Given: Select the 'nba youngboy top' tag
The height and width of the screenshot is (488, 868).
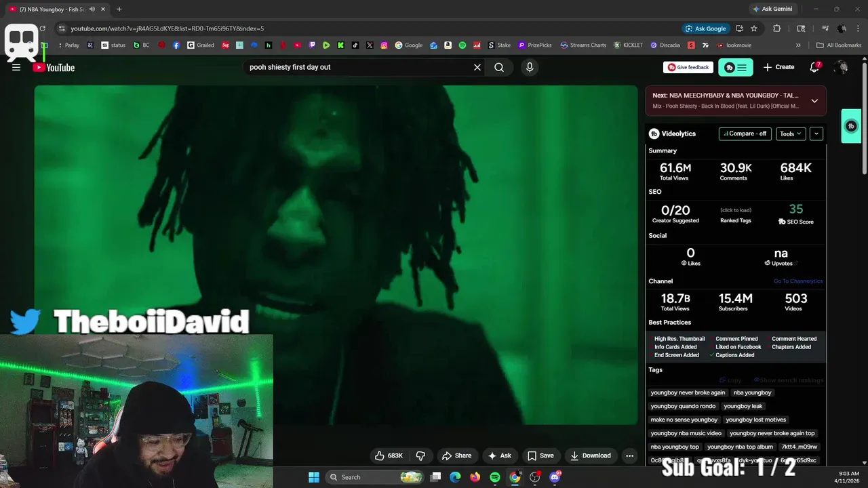Looking at the screenshot, I should point(675,447).
